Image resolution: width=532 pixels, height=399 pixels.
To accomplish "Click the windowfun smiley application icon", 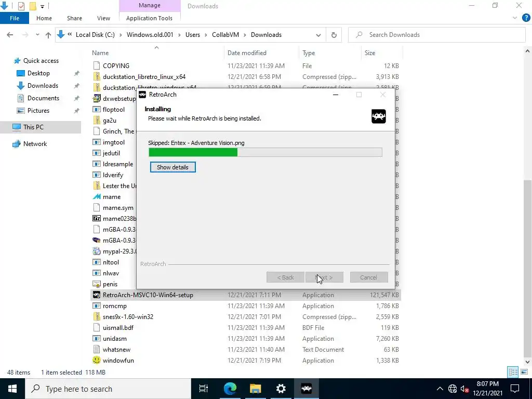I will [97, 360].
